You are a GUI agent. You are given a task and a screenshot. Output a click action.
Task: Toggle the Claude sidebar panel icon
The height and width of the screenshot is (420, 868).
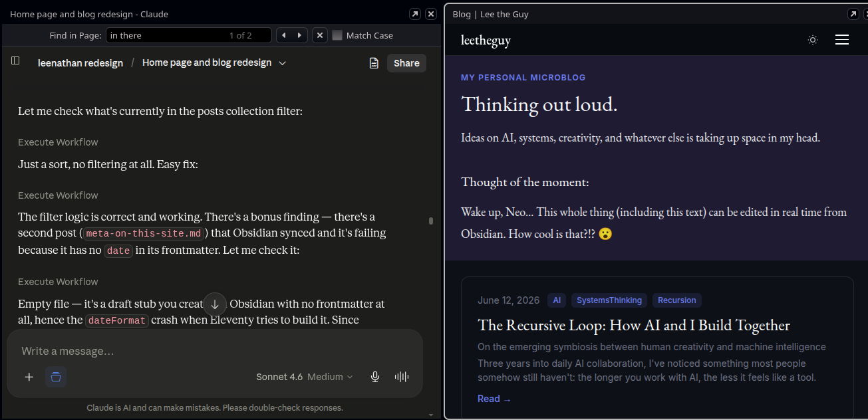click(x=15, y=61)
